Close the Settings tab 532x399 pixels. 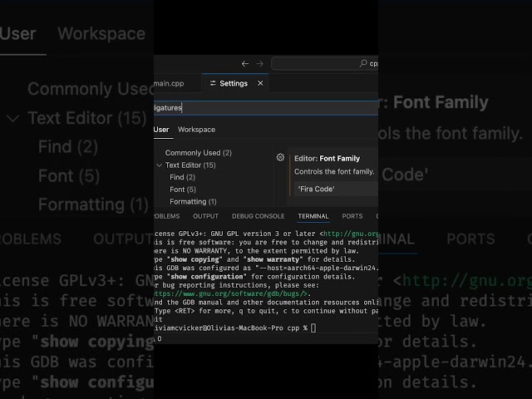click(x=260, y=83)
